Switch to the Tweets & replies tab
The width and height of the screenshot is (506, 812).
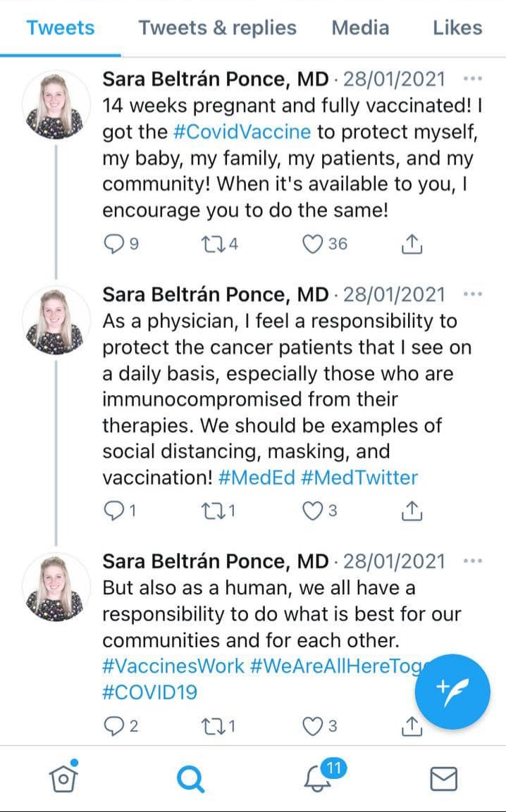[217, 27]
